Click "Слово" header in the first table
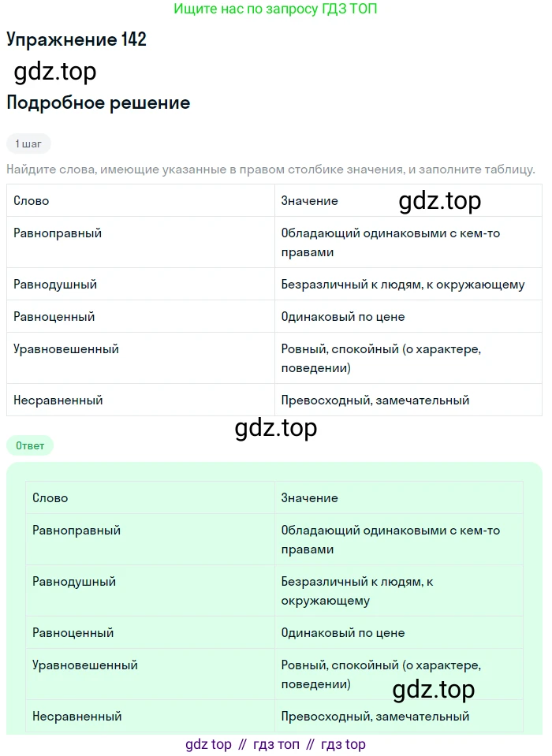The image size is (552, 756). pos(32,201)
